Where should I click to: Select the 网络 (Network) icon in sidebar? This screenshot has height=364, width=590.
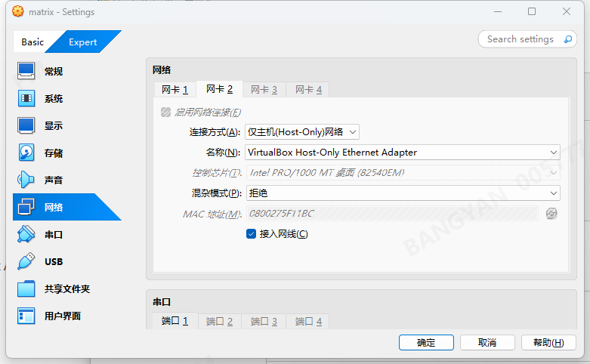coord(26,207)
